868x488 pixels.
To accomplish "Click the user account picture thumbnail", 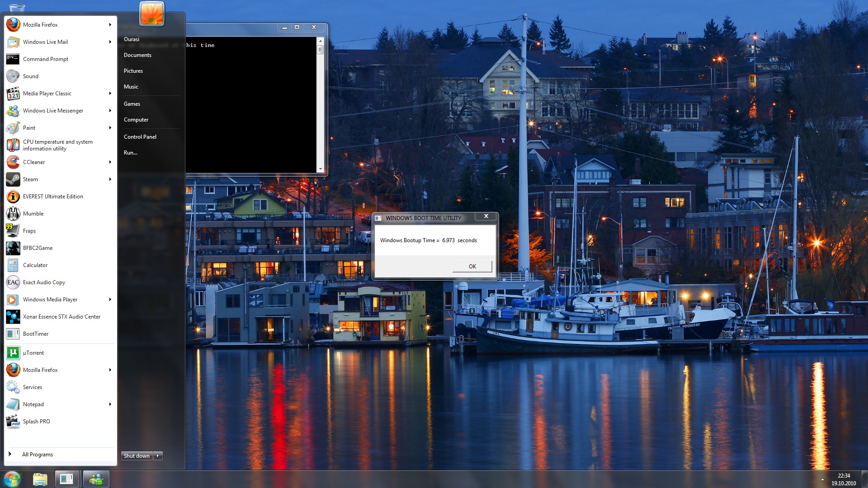I will pos(152,13).
